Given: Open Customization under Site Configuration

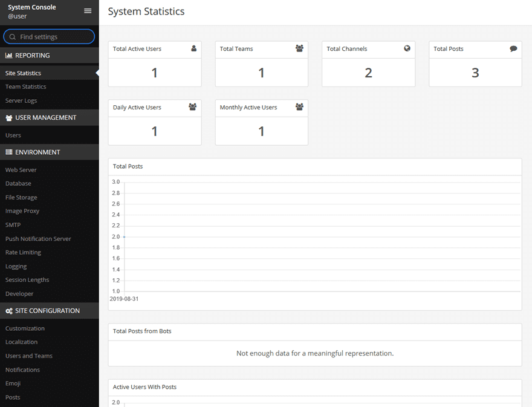Looking at the screenshot, I should coord(25,328).
